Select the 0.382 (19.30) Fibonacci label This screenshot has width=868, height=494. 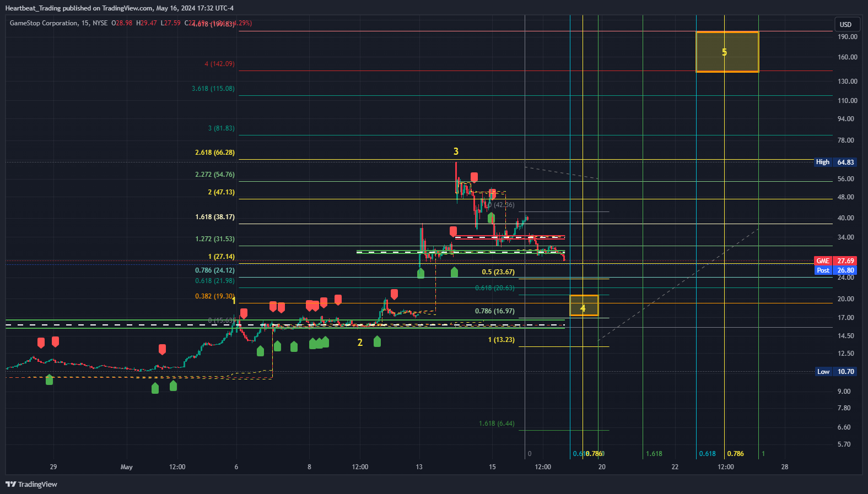click(x=215, y=296)
